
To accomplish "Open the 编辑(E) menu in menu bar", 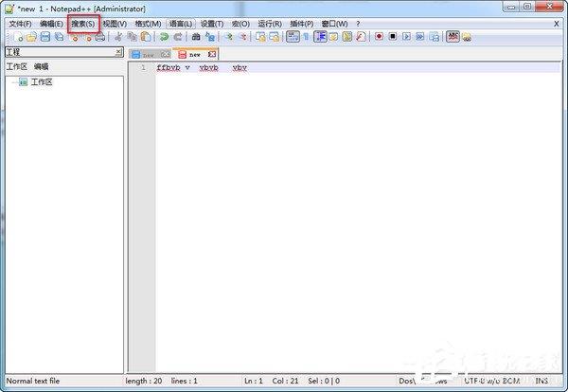I will tap(51, 24).
